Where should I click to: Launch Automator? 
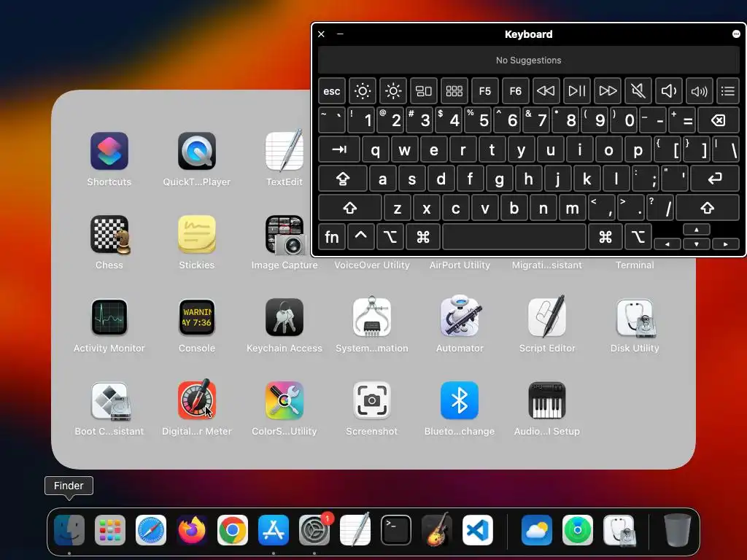point(460,316)
